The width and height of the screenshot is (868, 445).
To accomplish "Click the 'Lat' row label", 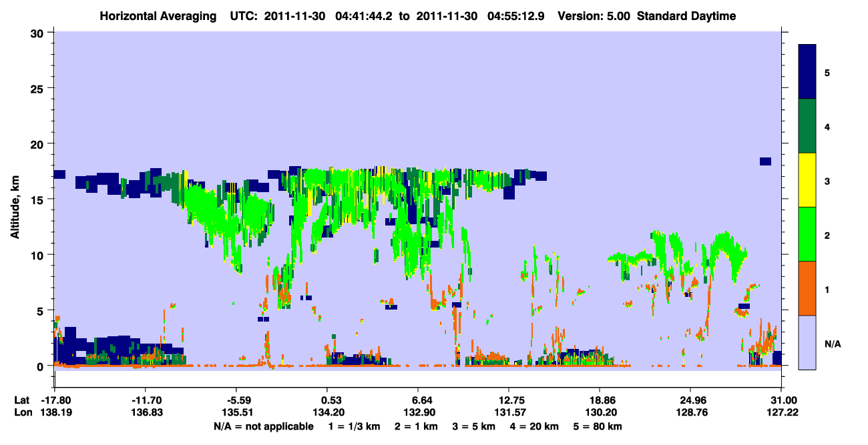I will (x=21, y=400).
